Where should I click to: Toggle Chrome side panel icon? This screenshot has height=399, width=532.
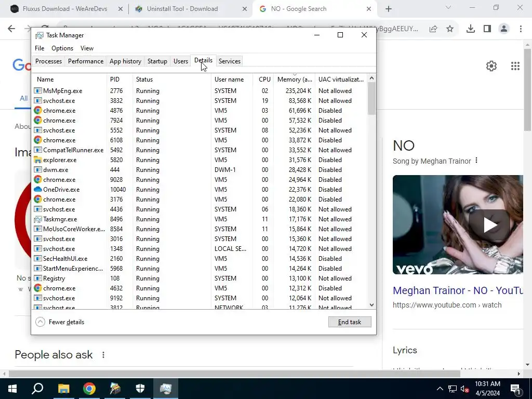click(487, 29)
